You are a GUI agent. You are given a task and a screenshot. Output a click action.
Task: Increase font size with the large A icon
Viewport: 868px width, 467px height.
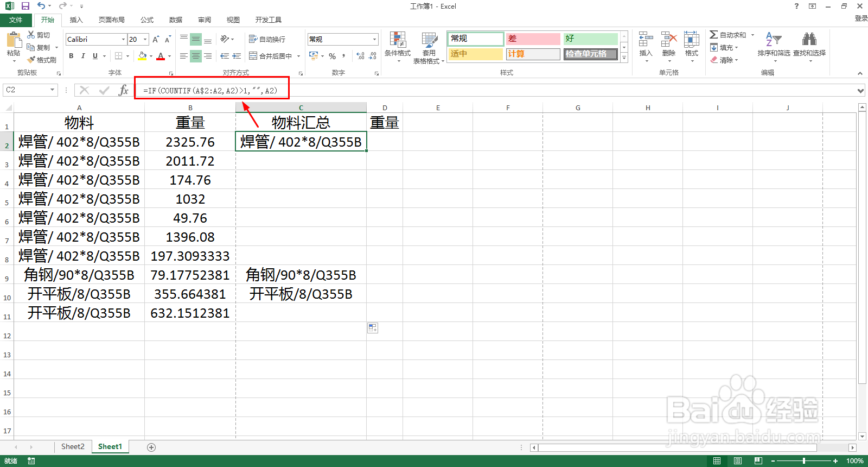point(156,39)
